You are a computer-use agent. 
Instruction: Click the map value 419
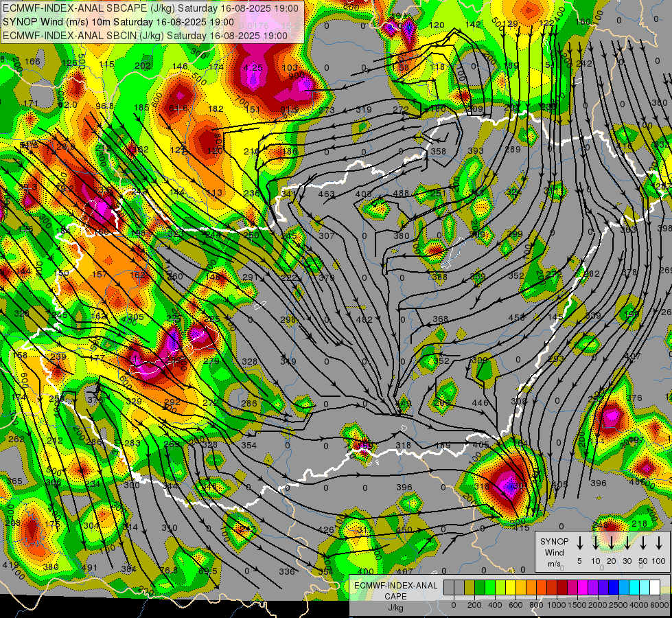coord(10,565)
